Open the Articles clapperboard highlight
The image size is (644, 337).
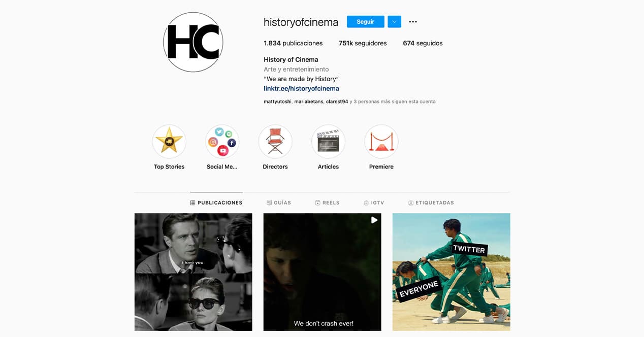328,142
